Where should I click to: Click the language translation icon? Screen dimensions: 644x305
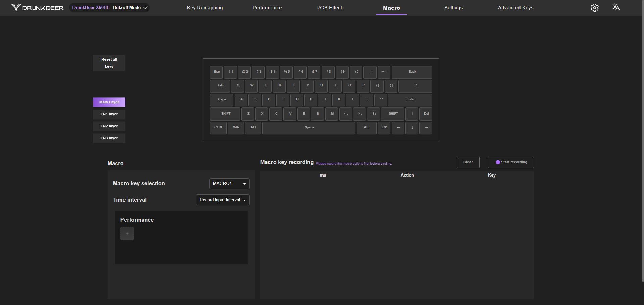[x=616, y=7]
